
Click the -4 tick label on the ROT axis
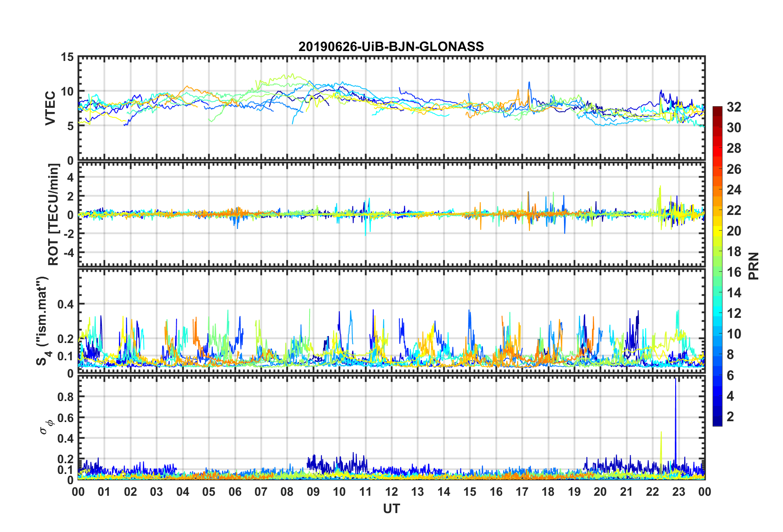[x=69, y=252]
